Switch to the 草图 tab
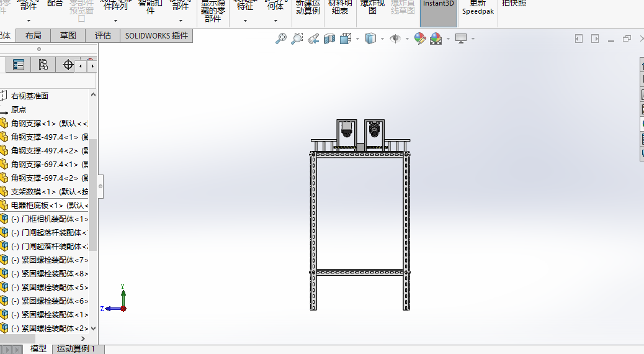This screenshot has height=354, width=644. coord(68,36)
